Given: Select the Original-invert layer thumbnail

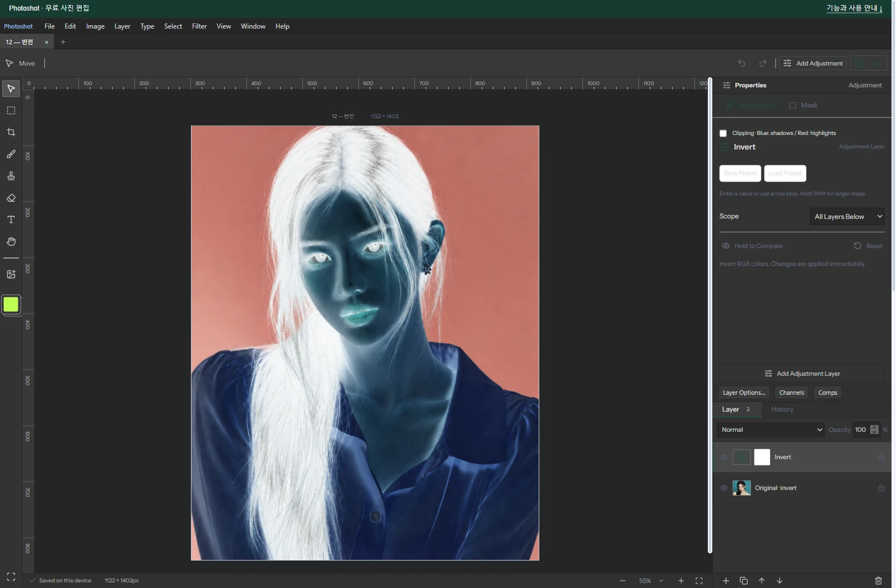Looking at the screenshot, I should tap(741, 488).
